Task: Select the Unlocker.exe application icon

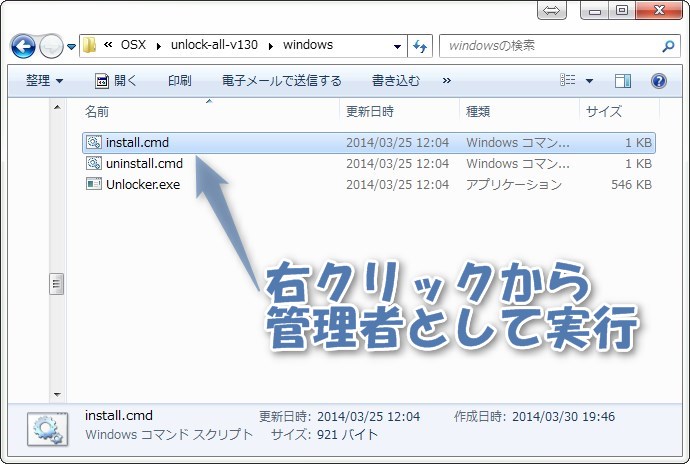Action: click(x=94, y=184)
